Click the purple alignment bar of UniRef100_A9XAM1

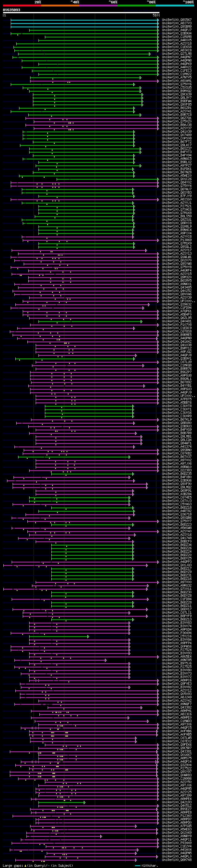coord(95,81)
